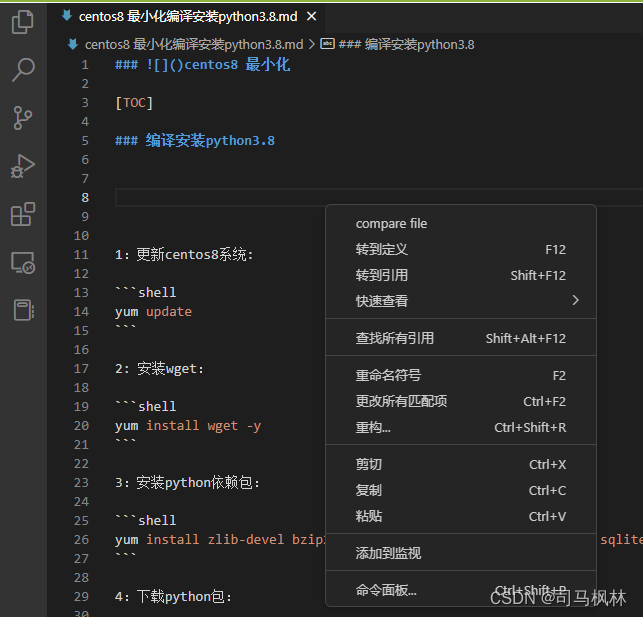Click the breadcrumb symbol string icon
643x617 pixels.
[327, 43]
